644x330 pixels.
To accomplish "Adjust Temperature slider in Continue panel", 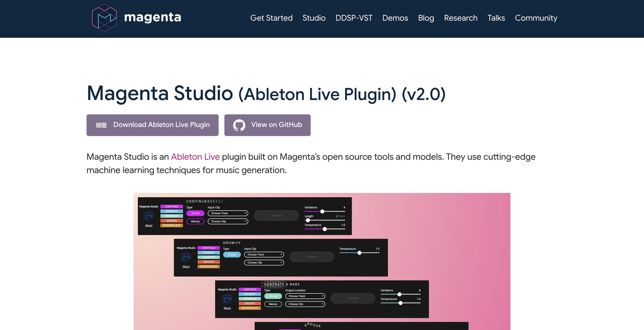I will point(325,229).
